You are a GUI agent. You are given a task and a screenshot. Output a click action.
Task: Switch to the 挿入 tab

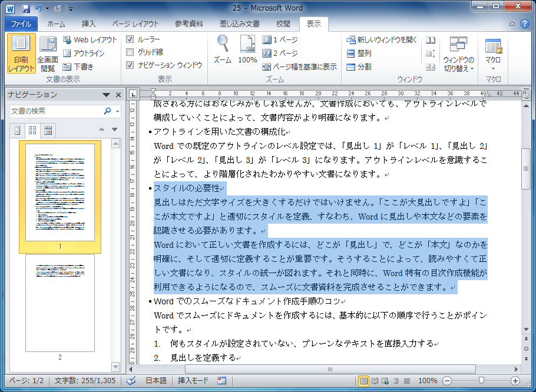click(x=89, y=24)
